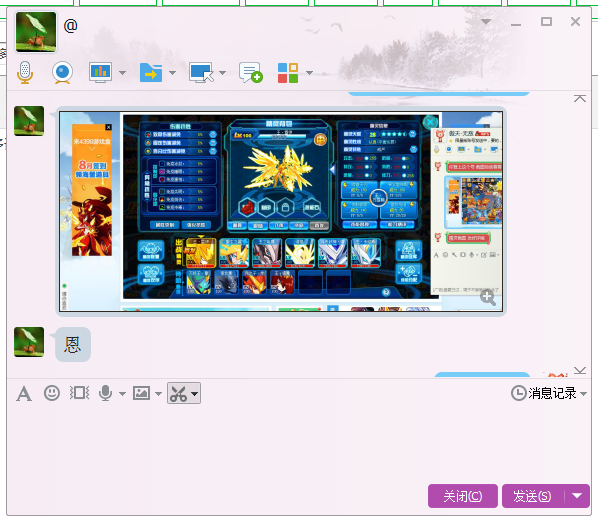Expand the apps grid dropdown arrow
598x522 pixels.
(309, 72)
